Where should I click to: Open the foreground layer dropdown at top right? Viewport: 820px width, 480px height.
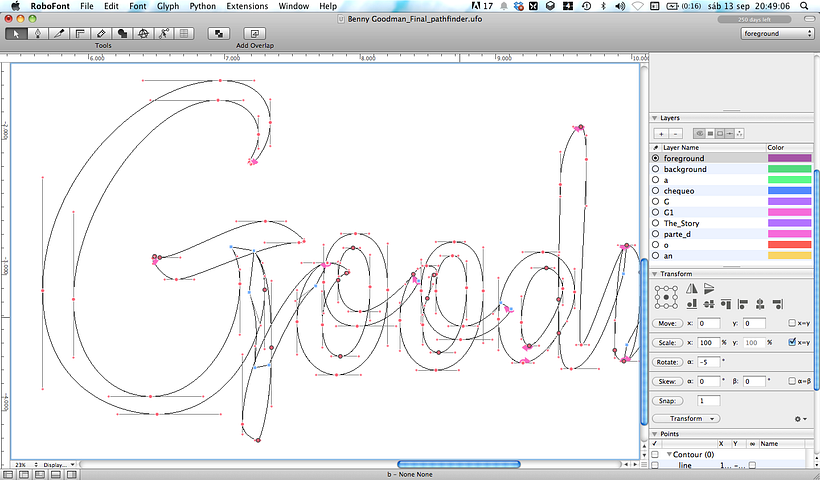[x=778, y=33]
